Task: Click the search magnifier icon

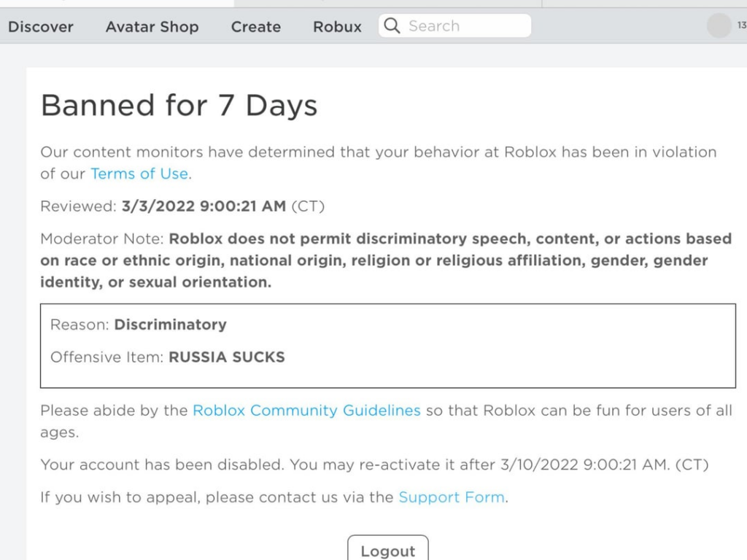Action: 392,26
